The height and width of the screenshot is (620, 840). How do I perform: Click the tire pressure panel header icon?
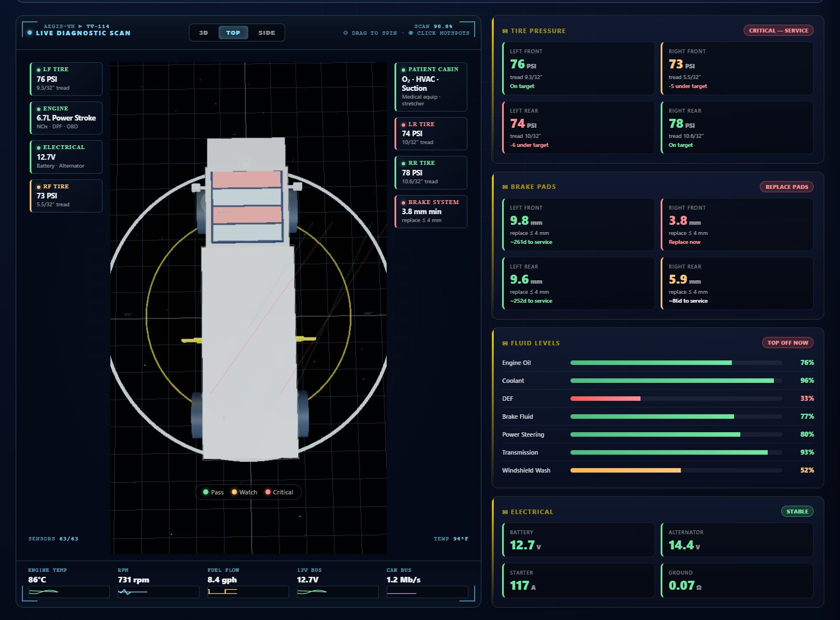tap(505, 31)
